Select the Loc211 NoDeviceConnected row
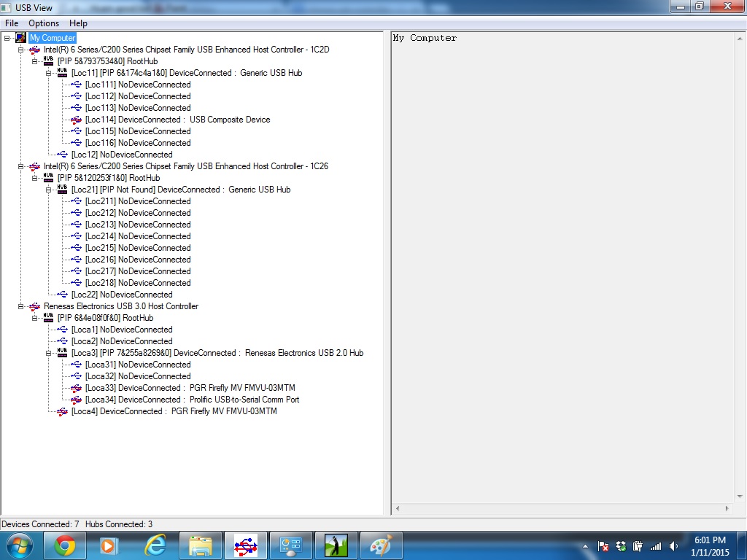747x560 pixels. (x=138, y=201)
